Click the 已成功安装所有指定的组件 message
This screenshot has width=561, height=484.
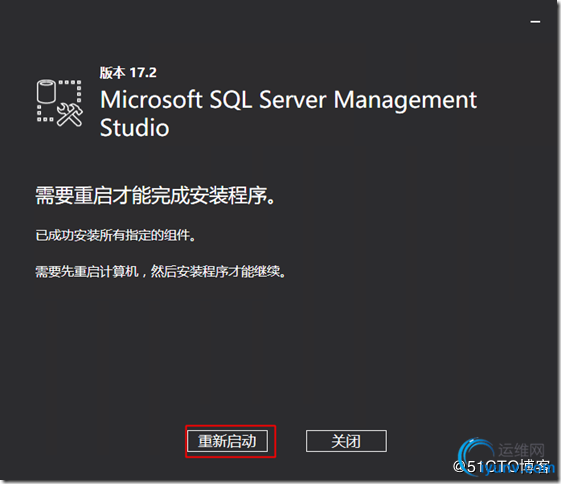pyautogui.click(x=115, y=235)
